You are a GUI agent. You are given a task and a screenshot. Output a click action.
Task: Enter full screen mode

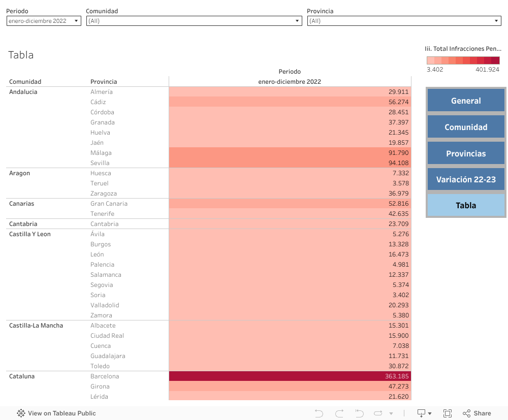pos(448,413)
